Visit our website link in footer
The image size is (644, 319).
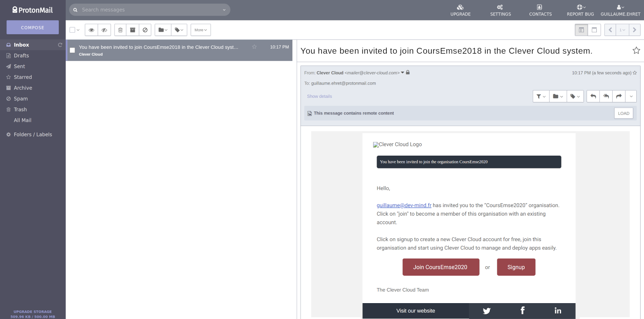tap(416, 311)
